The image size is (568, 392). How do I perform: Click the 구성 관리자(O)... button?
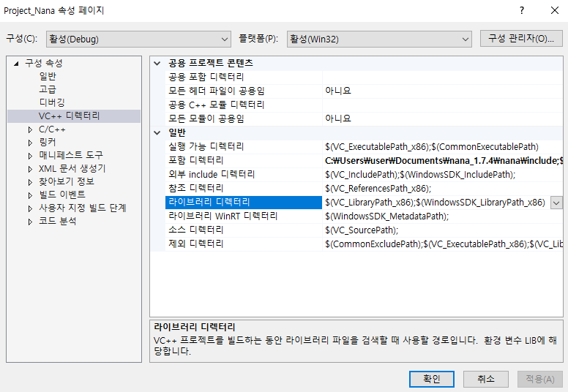(521, 38)
